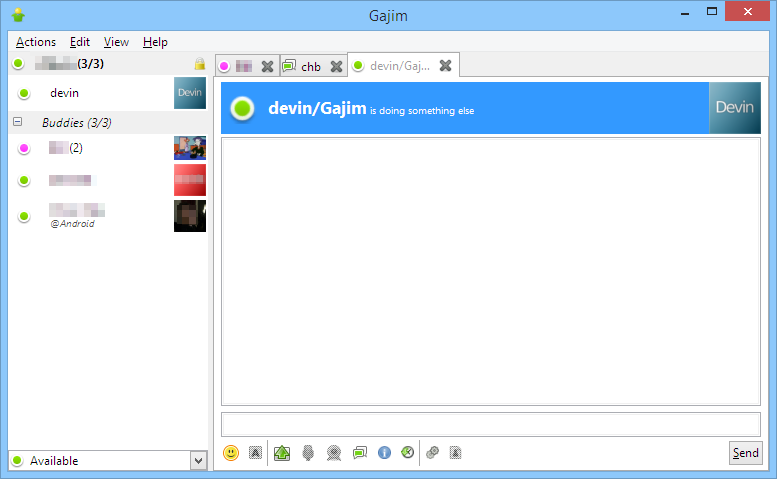Click 'is doing something else' status text

point(422,111)
